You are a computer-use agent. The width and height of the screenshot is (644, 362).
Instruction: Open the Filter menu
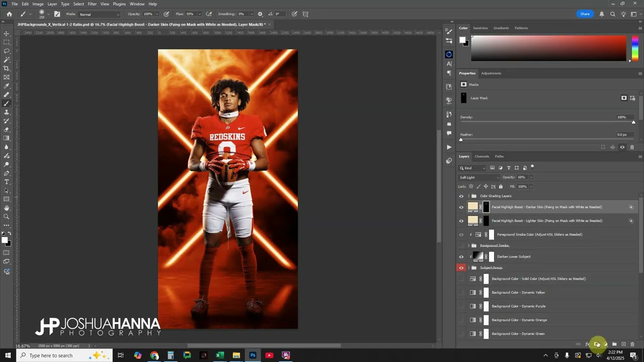pyautogui.click(x=92, y=4)
